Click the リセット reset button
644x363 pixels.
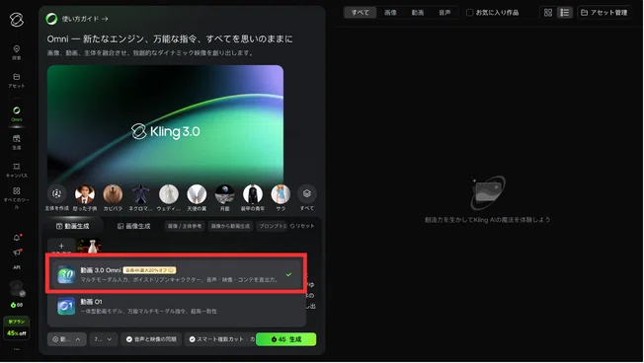tap(302, 226)
